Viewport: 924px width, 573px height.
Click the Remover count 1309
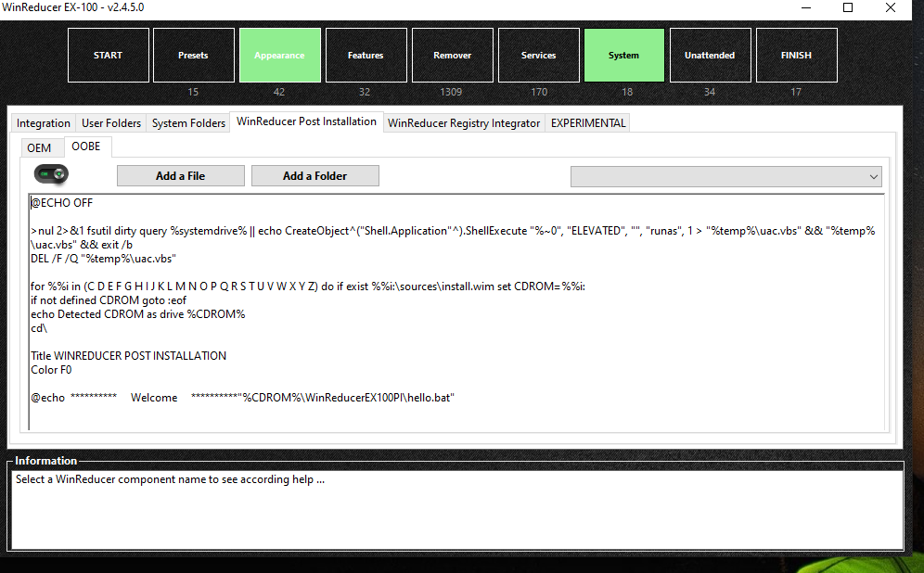452,92
